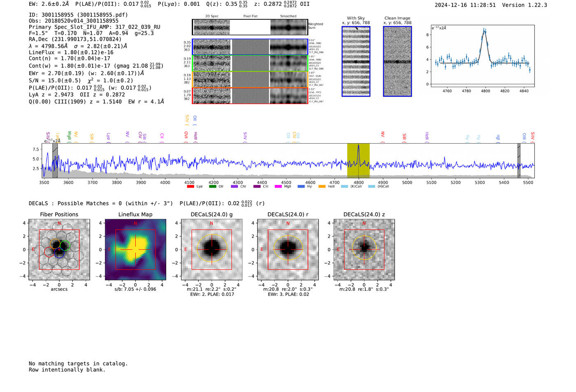Click the orange fiber circle in Fiber Positions
Viewport: 576px width, 392px height.
[56, 244]
